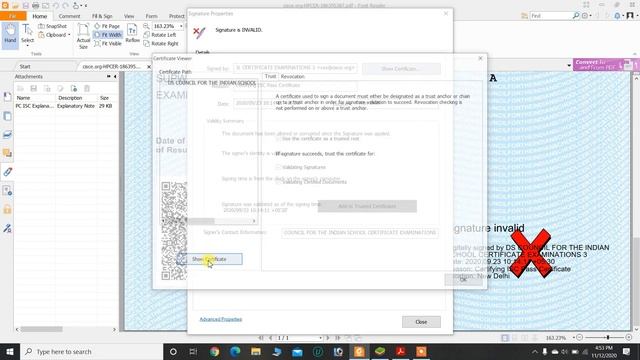Open the page number 1 / 1 dropdown
Viewport: 640px width, 360px height.
[320, 338]
